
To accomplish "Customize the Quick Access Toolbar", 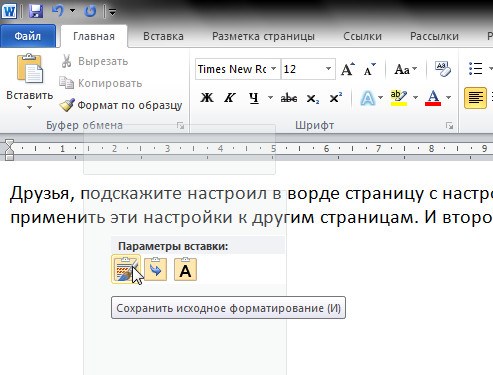I will (112, 13).
